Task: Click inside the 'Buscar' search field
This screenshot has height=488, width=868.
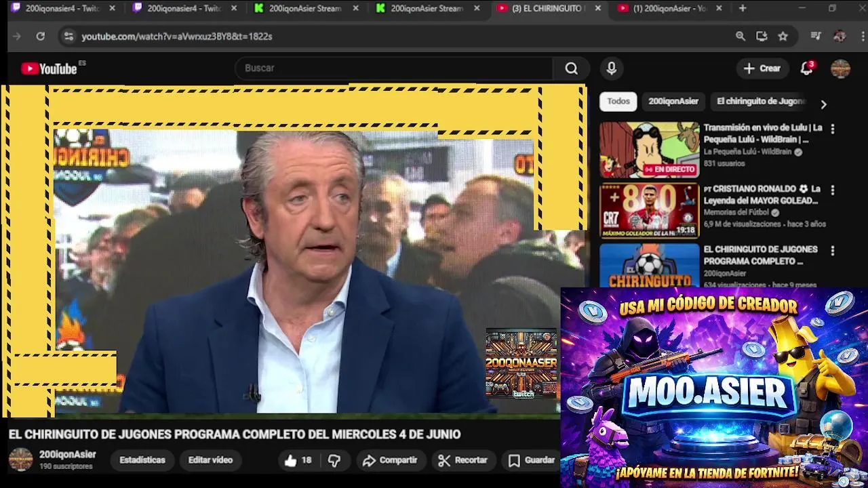Action: point(395,68)
